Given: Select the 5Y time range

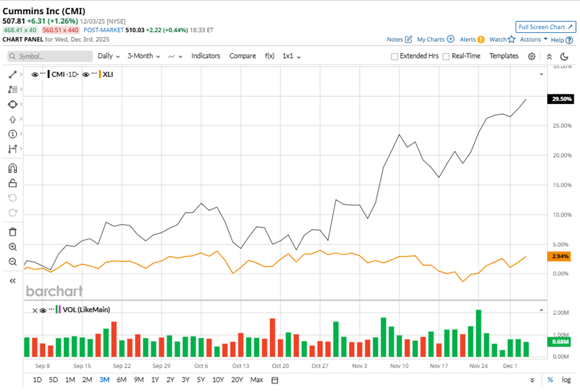Looking at the screenshot, I should coord(201,380).
